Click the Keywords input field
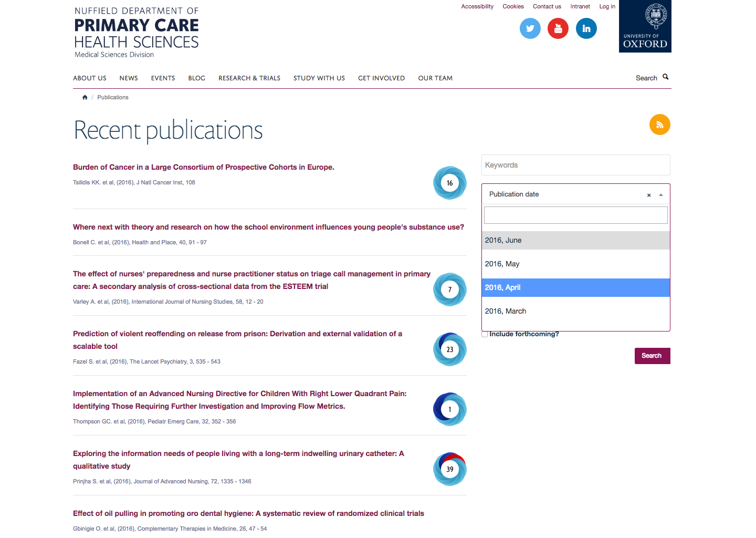 (575, 165)
